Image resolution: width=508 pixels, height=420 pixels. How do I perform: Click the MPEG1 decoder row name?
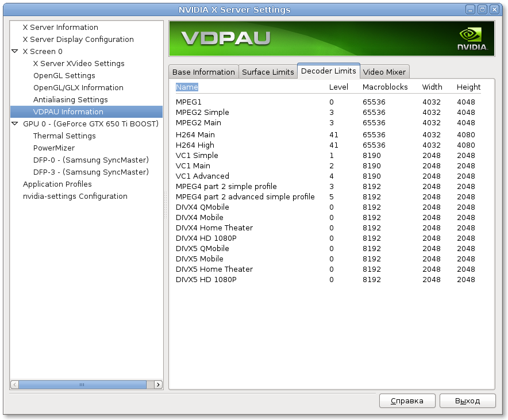(x=188, y=102)
